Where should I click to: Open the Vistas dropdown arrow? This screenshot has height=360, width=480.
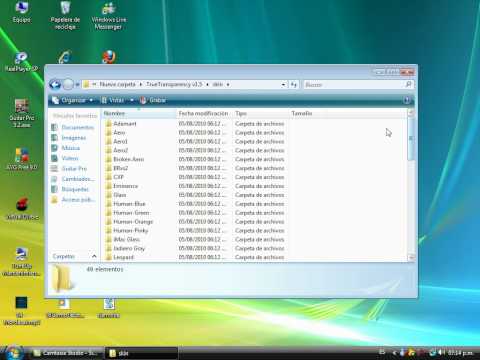point(132,100)
